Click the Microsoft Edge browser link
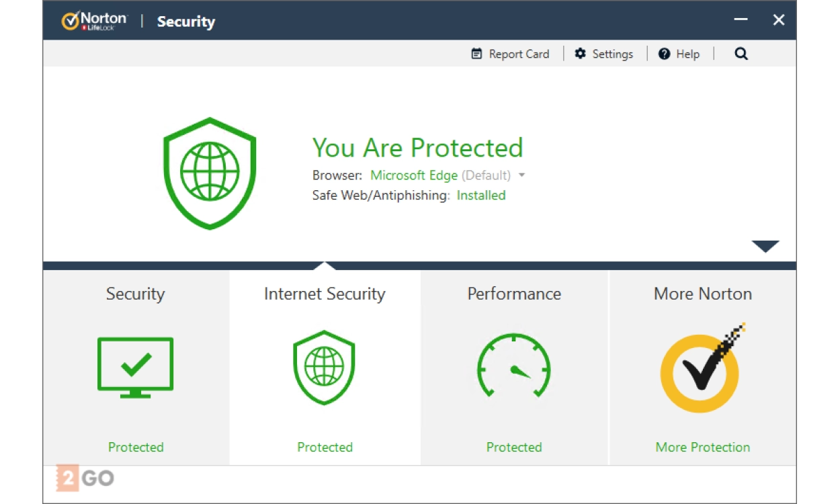Screen dimensions: 840x504 click(414, 175)
